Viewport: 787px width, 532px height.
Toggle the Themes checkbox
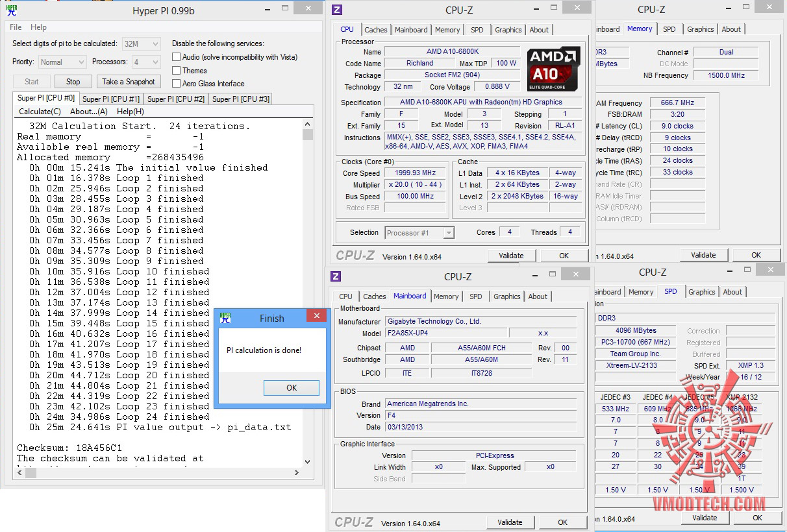pos(176,71)
